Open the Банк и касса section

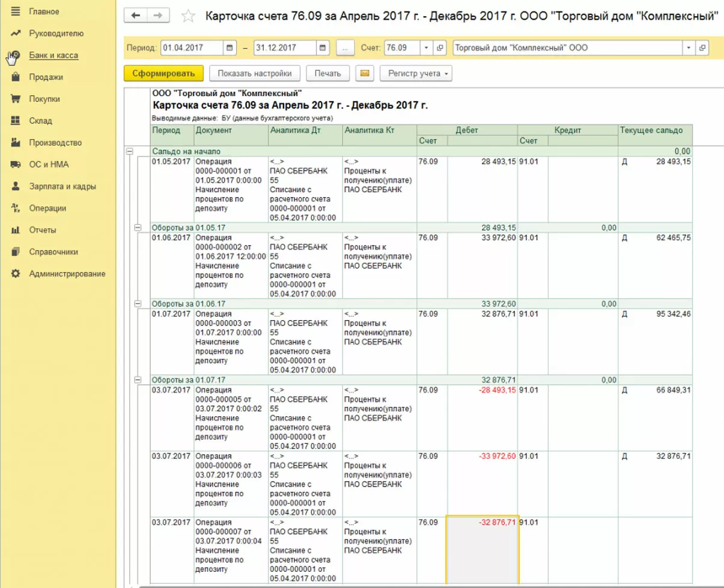[53, 55]
